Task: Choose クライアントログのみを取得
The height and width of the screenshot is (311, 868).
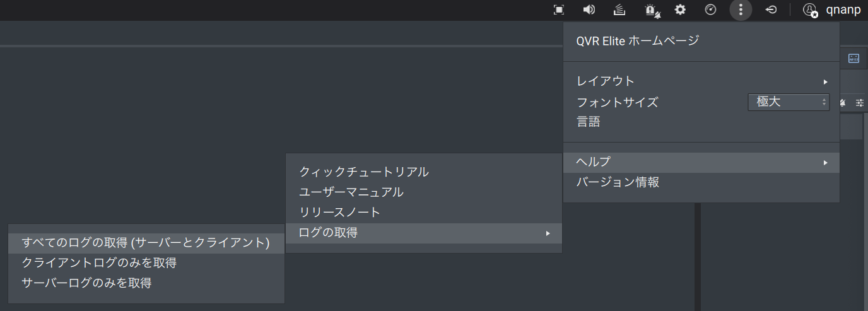Action: tap(99, 263)
